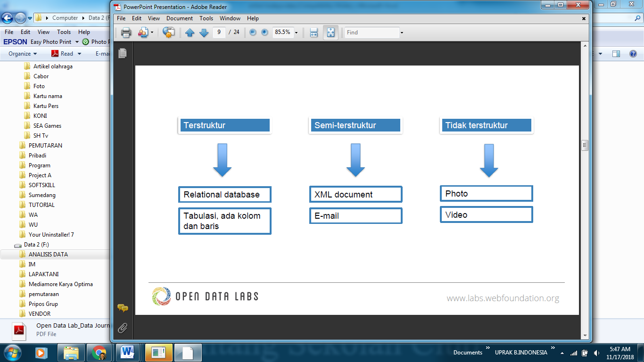Select the ANALISIS DATA folder
This screenshot has width=644, height=362.
pos(48,255)
